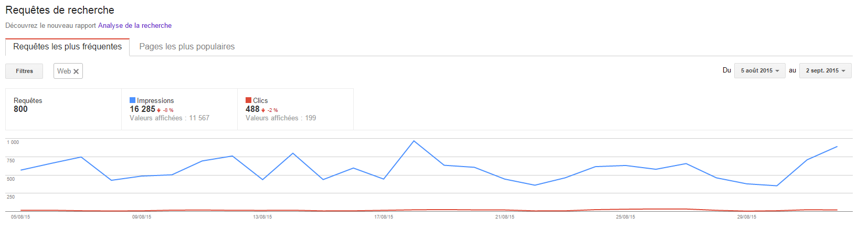Click the red Clics legend square

(249, 100)
